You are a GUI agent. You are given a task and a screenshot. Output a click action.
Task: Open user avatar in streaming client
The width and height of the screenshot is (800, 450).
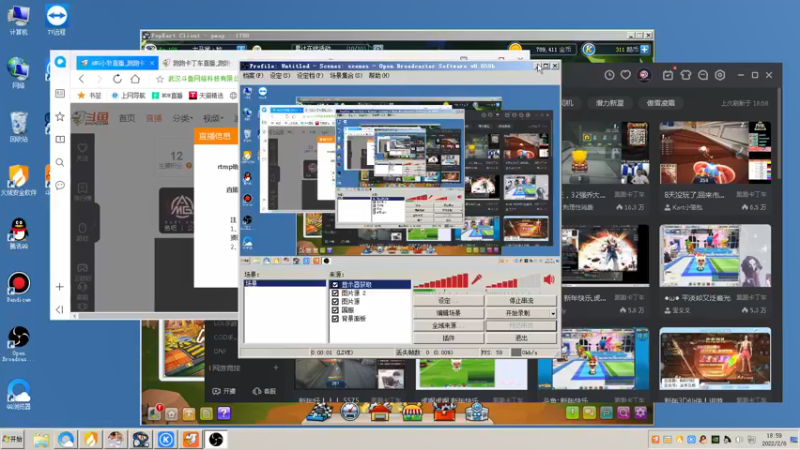coord(644,75)
